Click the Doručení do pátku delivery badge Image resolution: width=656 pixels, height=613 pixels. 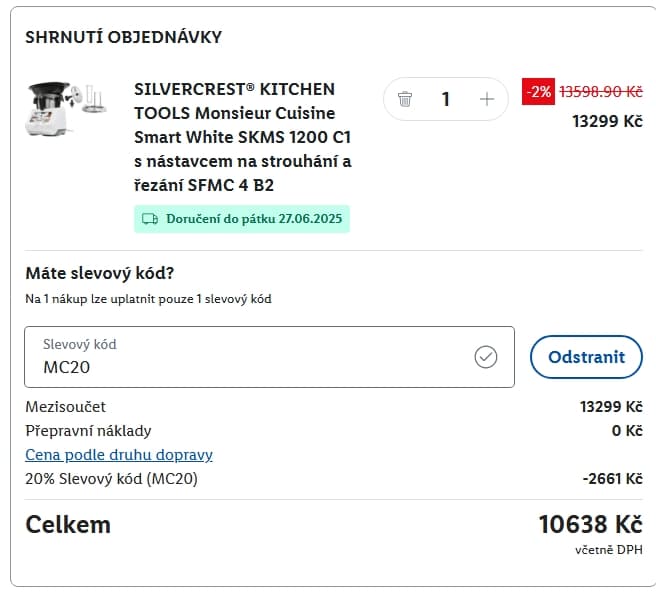pos(241,218)
